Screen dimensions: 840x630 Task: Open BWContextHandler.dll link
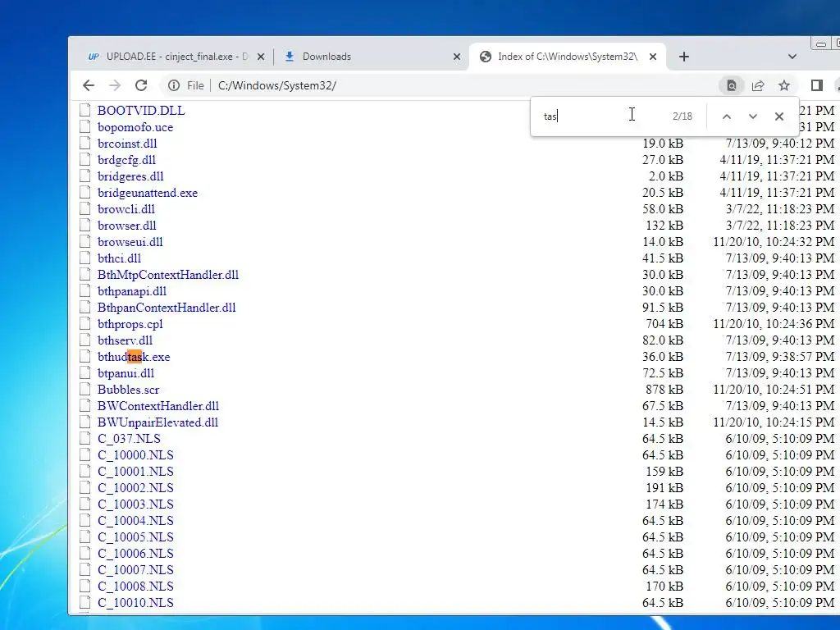158,406
